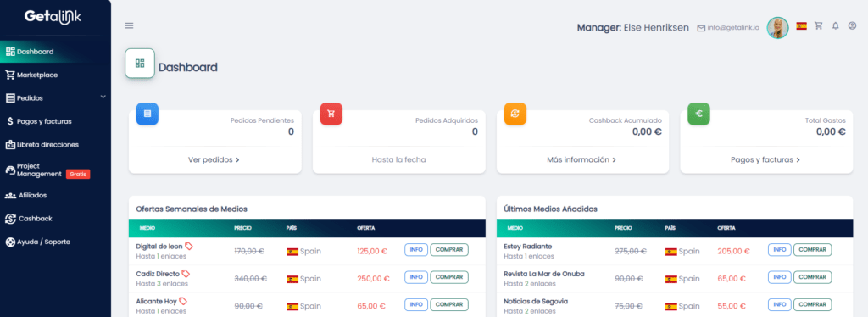This screenshot has width=868, height=317.
Task: Click the red Gratis badge
Action: [x=77, y=175]
